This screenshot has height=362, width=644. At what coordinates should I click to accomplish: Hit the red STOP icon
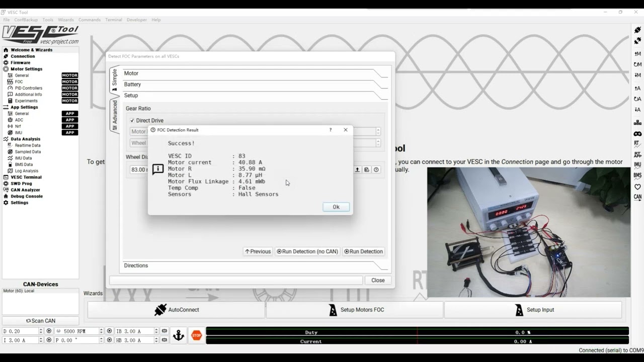(197, 335)
